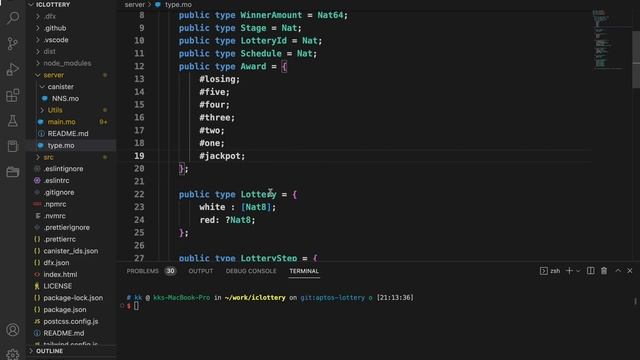The width and height of the screenshot is (640, 360).
Task: Open the Extensions view
Action: tap(13, 96)
